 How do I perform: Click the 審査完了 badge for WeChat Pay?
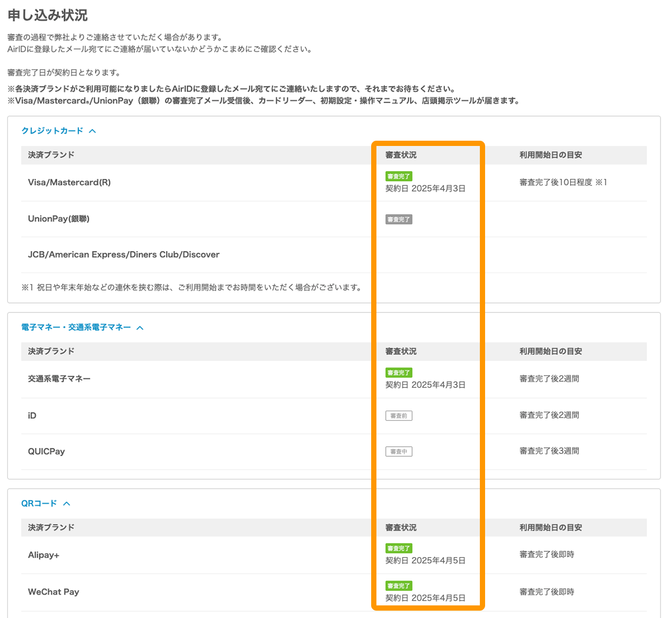coord(398,586)
